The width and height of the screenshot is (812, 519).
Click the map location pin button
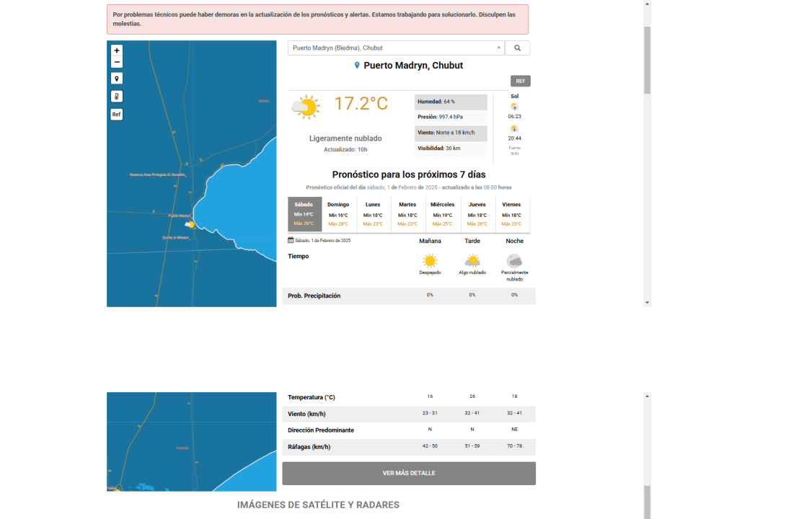point(117,79)
